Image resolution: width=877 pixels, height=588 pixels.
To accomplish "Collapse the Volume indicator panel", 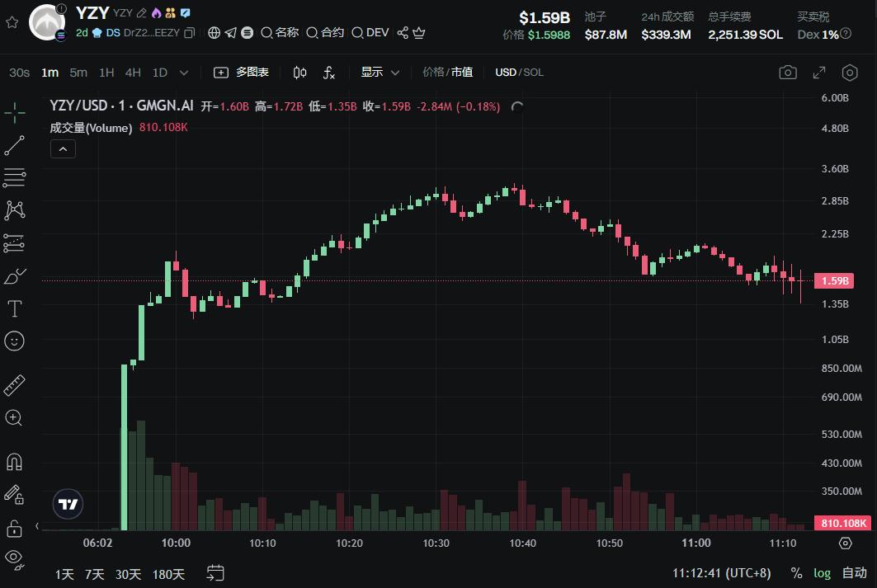I will [x=62, y=148].
